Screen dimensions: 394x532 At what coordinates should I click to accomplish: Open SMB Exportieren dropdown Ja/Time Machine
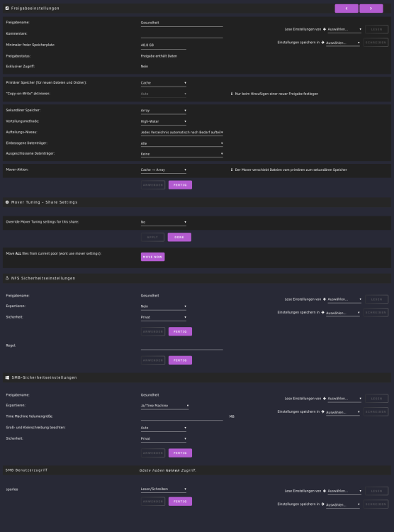[164, 406]
